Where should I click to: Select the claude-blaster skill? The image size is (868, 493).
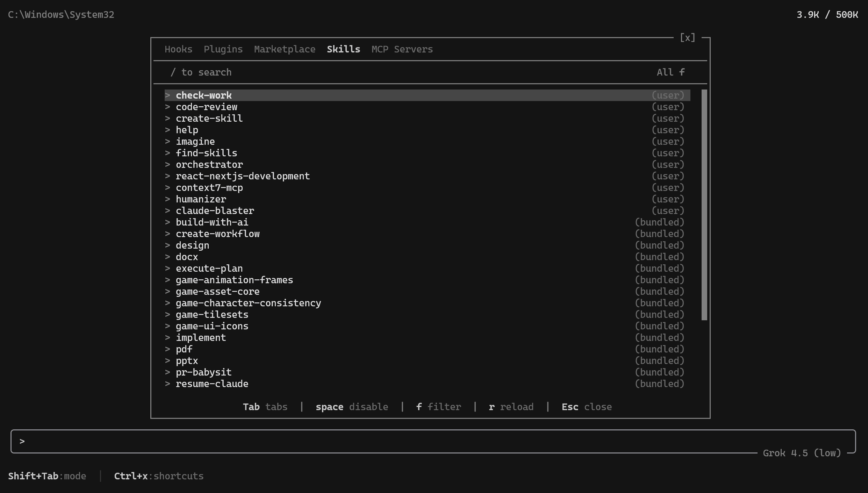click(x=427, y=210)
